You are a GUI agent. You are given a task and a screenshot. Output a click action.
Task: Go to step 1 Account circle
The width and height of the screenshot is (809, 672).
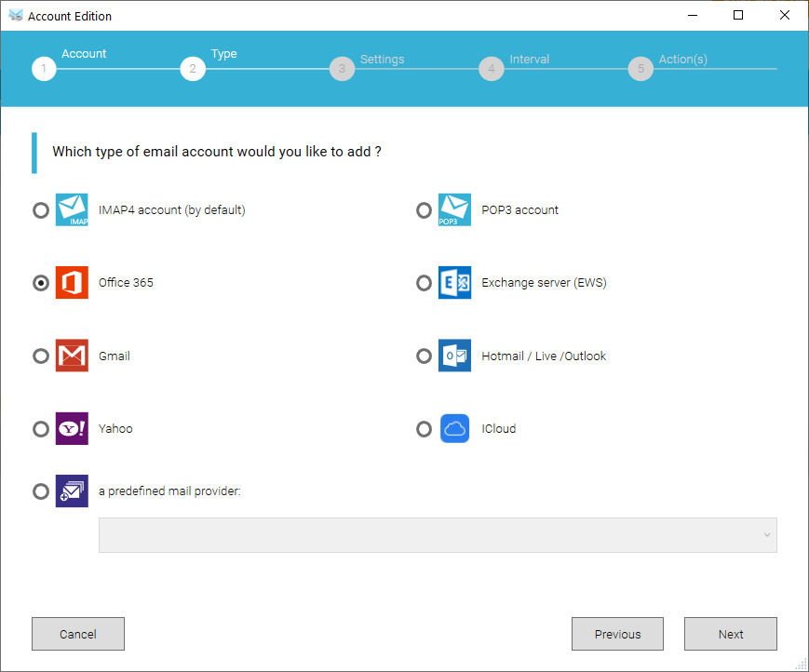(x=44, y=69)
